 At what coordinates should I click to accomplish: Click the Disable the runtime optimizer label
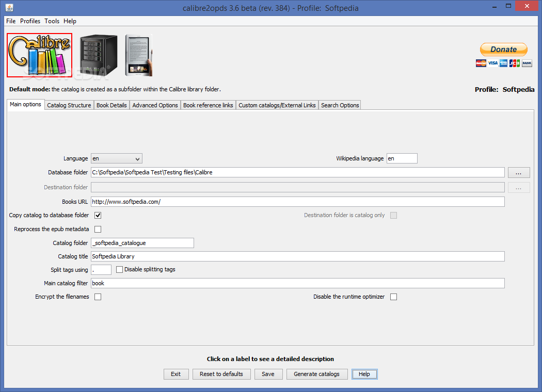tap(349, 297)
